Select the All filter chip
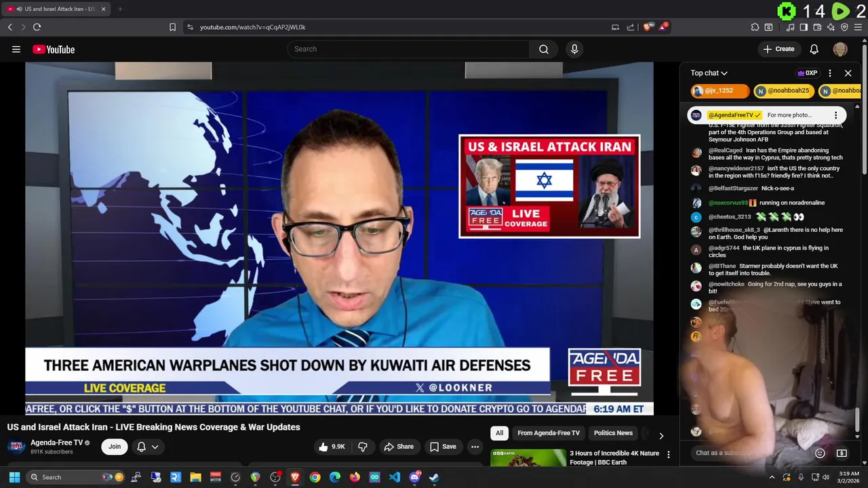 tap(499, 433)
